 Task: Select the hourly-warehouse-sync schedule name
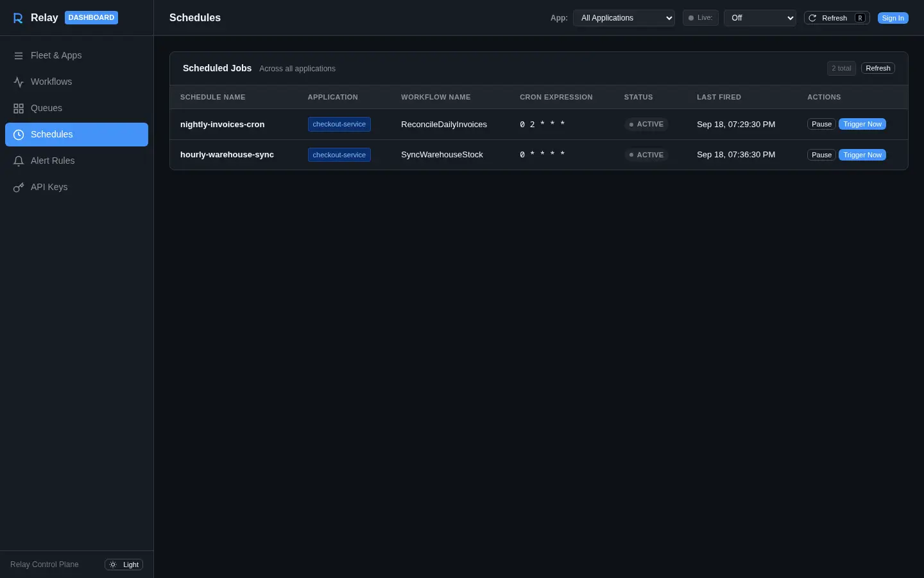(227, 155)
